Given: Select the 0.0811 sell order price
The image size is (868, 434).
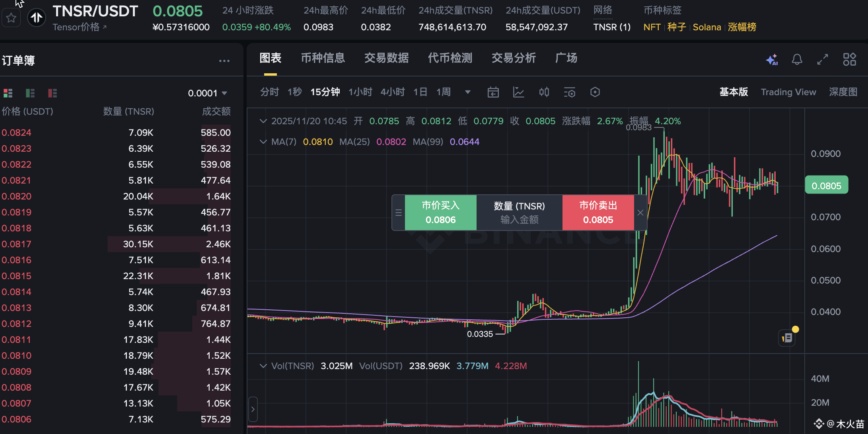Looking at the screenshot, I should point(16,340).
